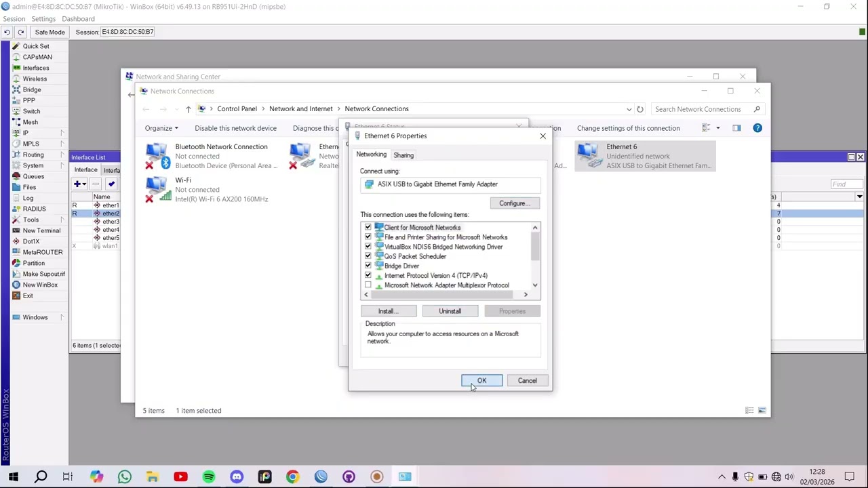The height and width of the screenshot is (488, 868).
Task: Open Session menu in WinBox
Action: (14, 19)
